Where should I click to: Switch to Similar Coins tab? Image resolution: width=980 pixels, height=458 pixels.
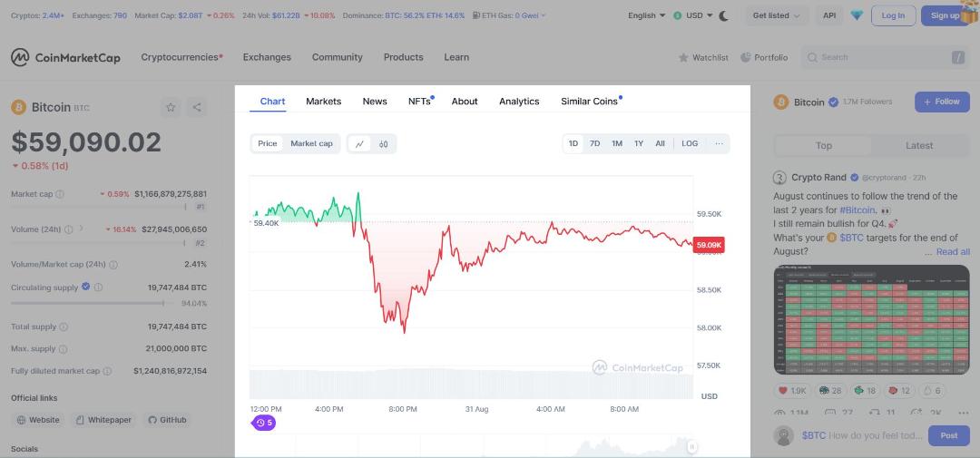click(x=591, y=102)
